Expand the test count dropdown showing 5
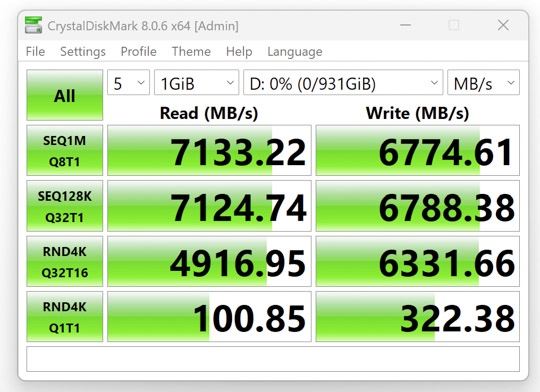The width and height of the screenshot is (540, 392). pos(128,83)
